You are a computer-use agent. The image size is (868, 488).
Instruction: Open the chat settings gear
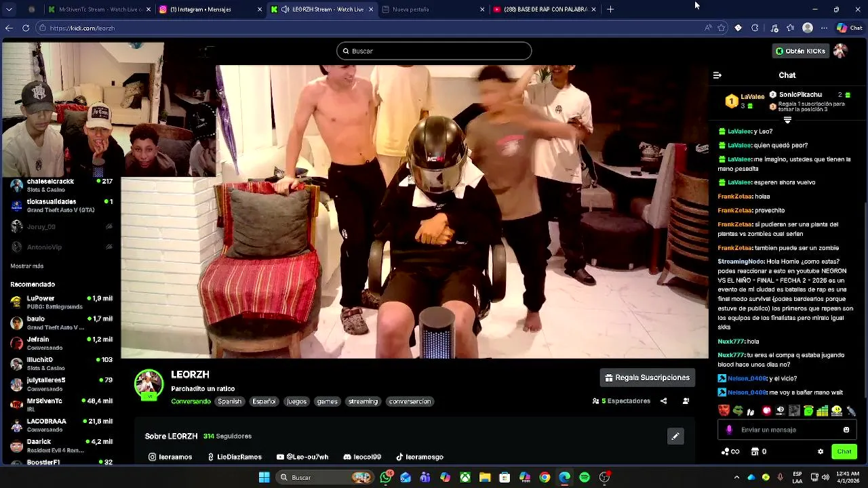[821, 451]
